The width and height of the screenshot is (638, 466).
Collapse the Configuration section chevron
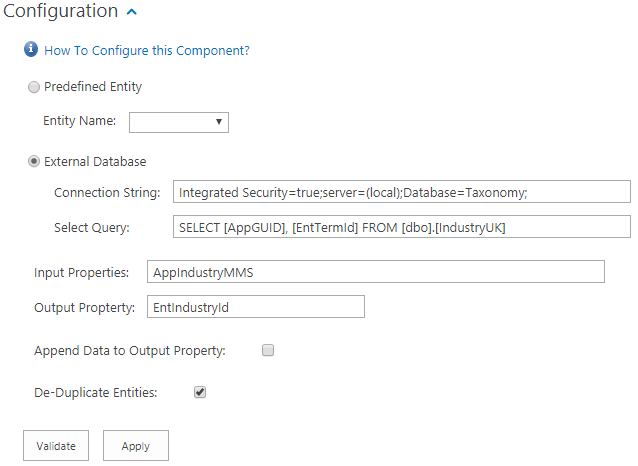tap(133, 13)
